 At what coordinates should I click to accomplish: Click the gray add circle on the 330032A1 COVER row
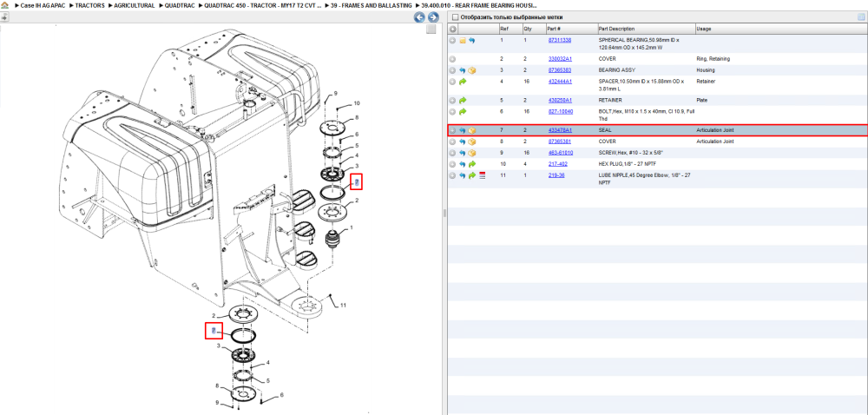coord(452,59)
